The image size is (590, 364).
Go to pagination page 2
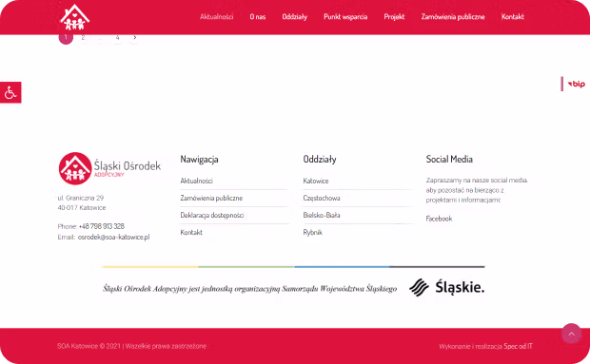[x=83, y=37]
